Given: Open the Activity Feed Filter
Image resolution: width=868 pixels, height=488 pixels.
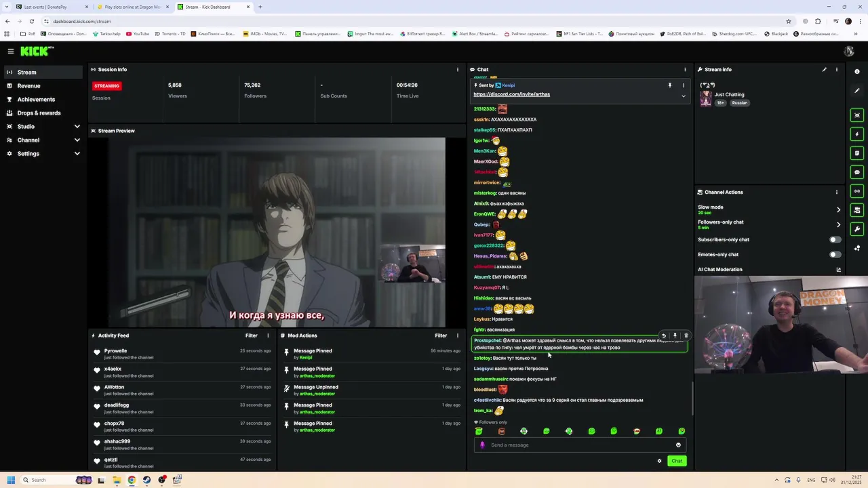Looking at the screenshot, I should [251, 335].
